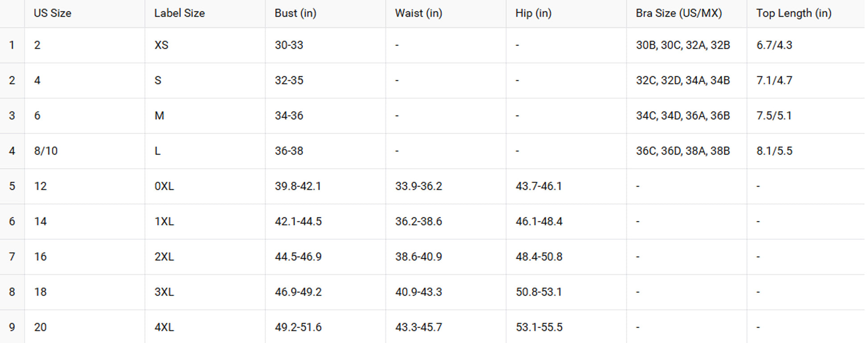Click the Bust (in) column header

pos(295,13)
